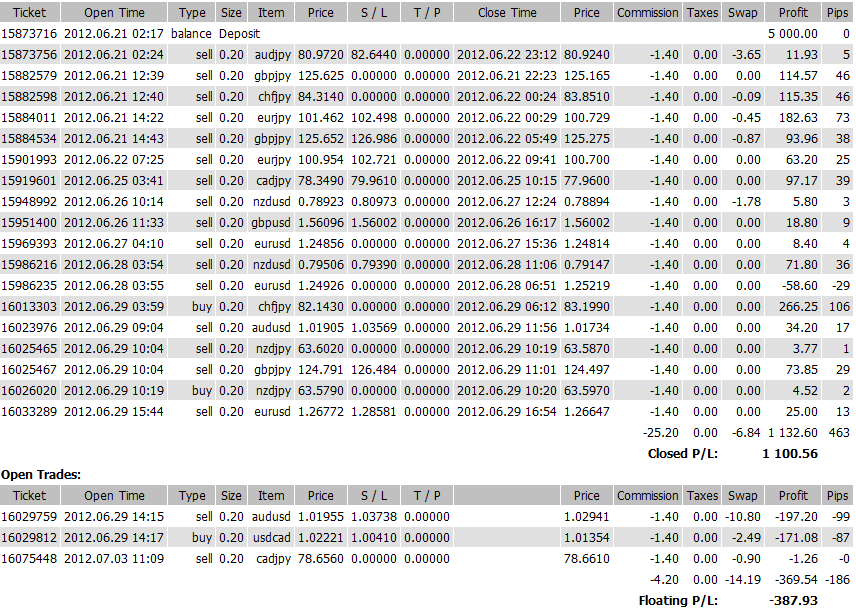Viewport: 856px width, 614px height.
Task: Select ticket 16013303 chfjpy buy trade
Action: 29,307
